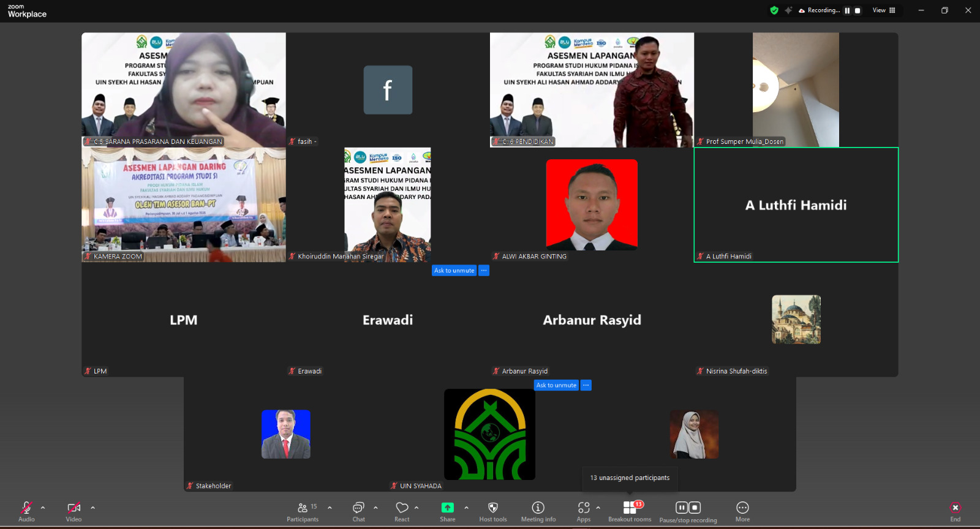
Task: Open the View layout menu
Action: (884, 10)
